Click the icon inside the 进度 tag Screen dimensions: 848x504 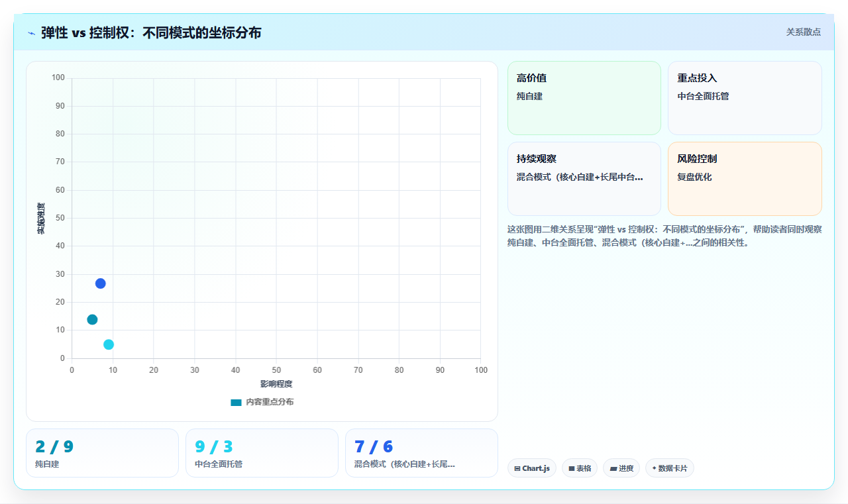click(x=613, y=469)
